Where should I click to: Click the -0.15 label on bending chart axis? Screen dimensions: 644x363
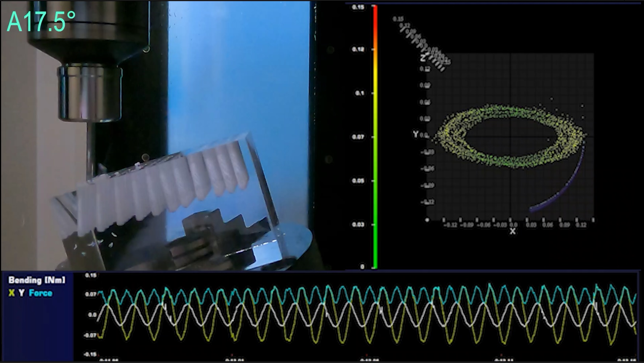[91, 354]
